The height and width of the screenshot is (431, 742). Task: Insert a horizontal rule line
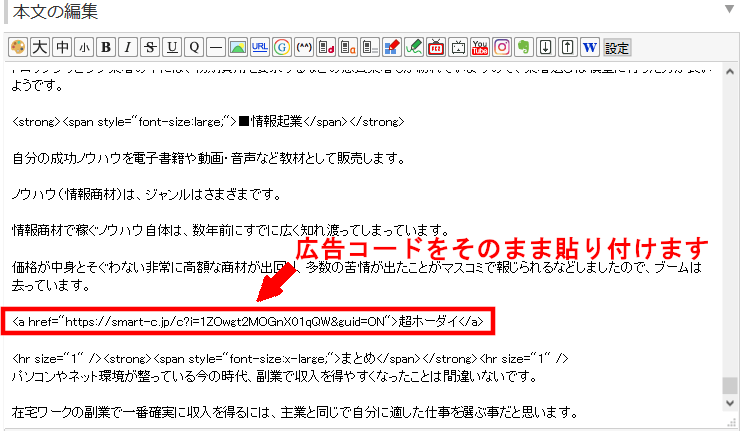click(x=216, y=47)
